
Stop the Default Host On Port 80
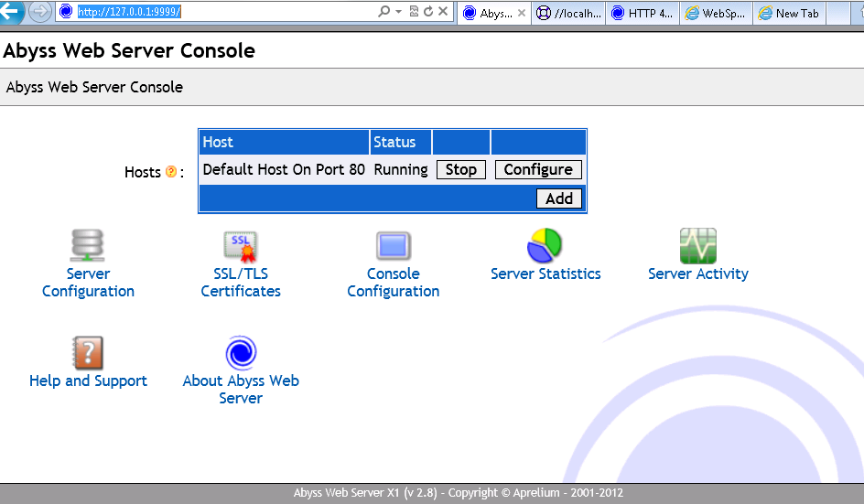460,169
